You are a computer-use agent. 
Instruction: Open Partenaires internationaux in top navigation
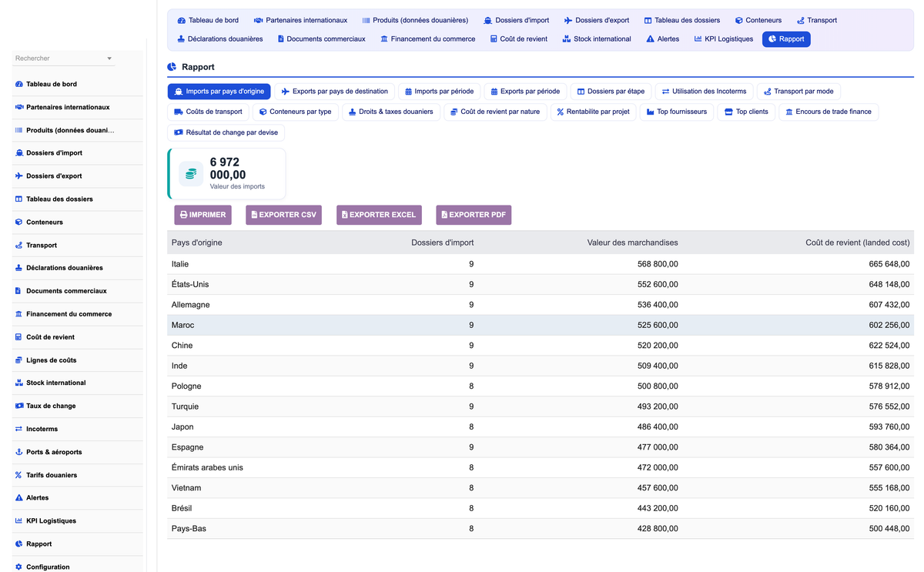click(x=300, y=20)
